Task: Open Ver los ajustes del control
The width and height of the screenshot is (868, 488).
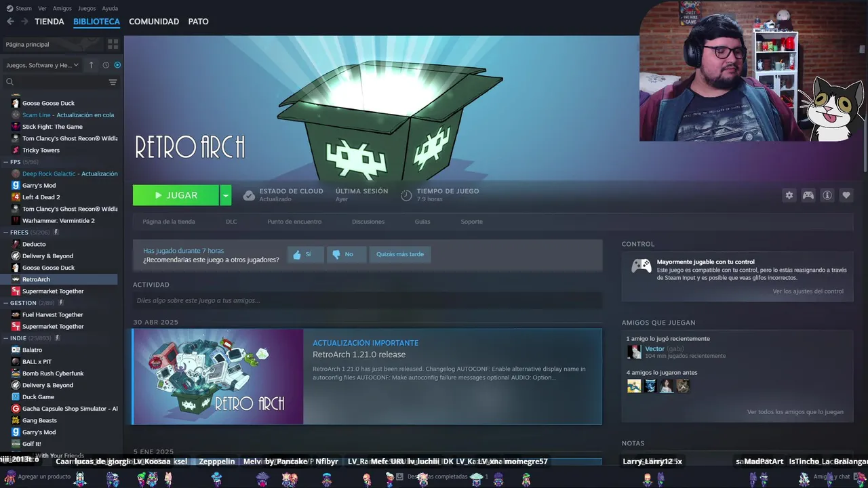Action: tap(808, 291)
